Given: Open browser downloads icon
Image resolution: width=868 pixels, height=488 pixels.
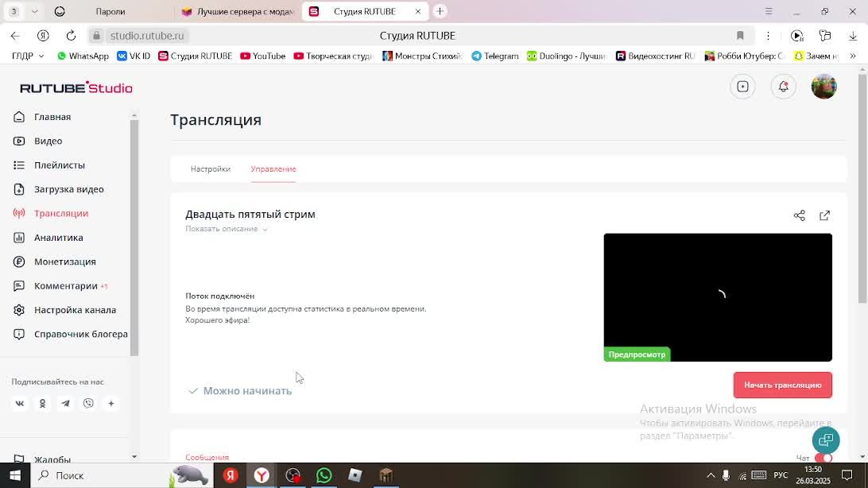Looking at the screenshot, I should 852,36.
